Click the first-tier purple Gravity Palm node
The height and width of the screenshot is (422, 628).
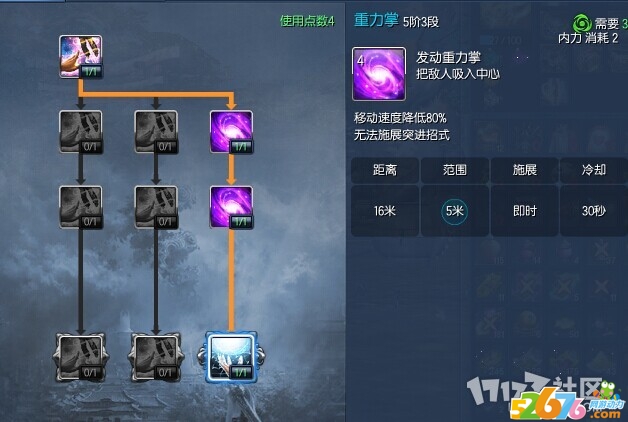[231, 132]
